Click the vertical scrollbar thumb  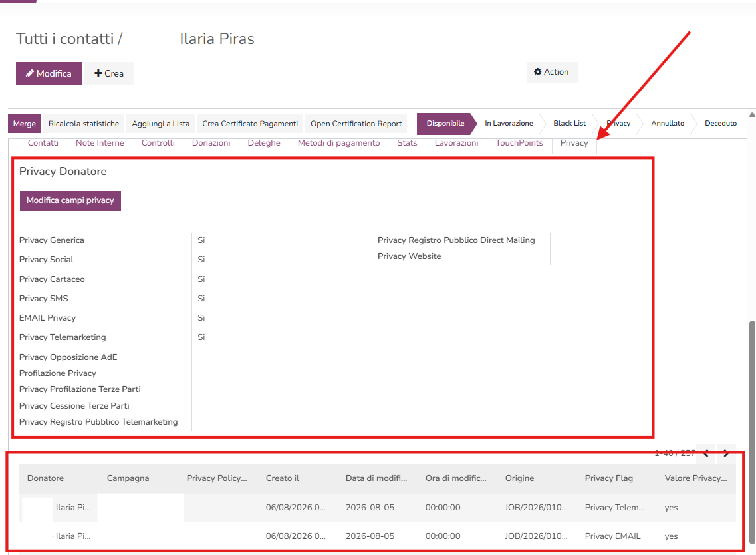[x=752, y=432]
